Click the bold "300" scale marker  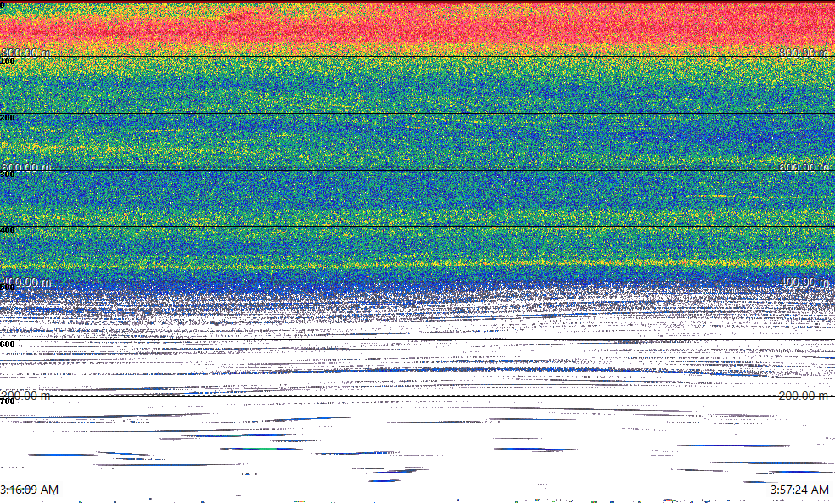coord(8,174)
